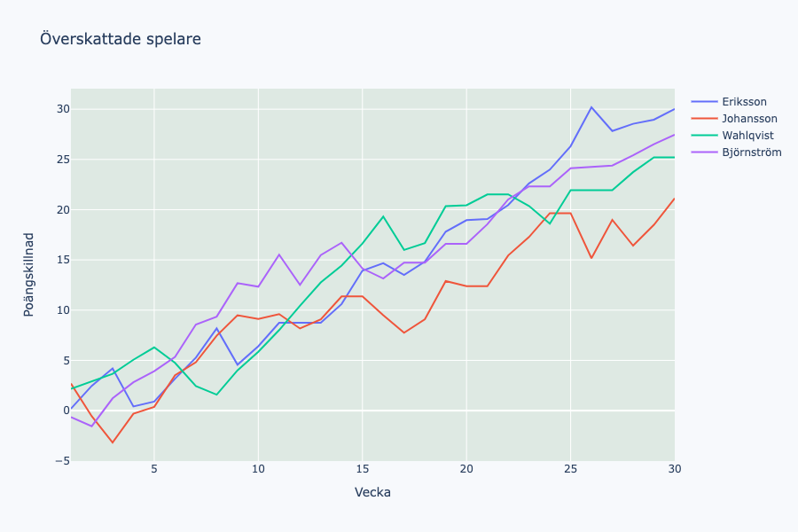Screen dimensions: 798x532
Task: Click the chart title Överskattade spelare
Action: (121, 39)
